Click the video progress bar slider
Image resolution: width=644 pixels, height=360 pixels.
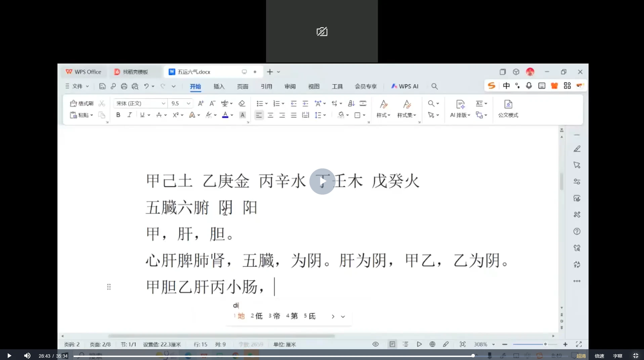473,356
